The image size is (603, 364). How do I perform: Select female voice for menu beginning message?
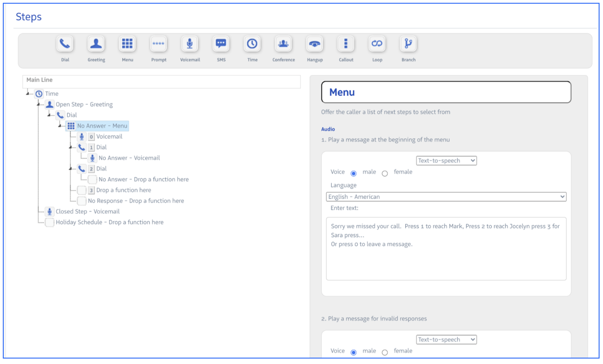(385, 173)
